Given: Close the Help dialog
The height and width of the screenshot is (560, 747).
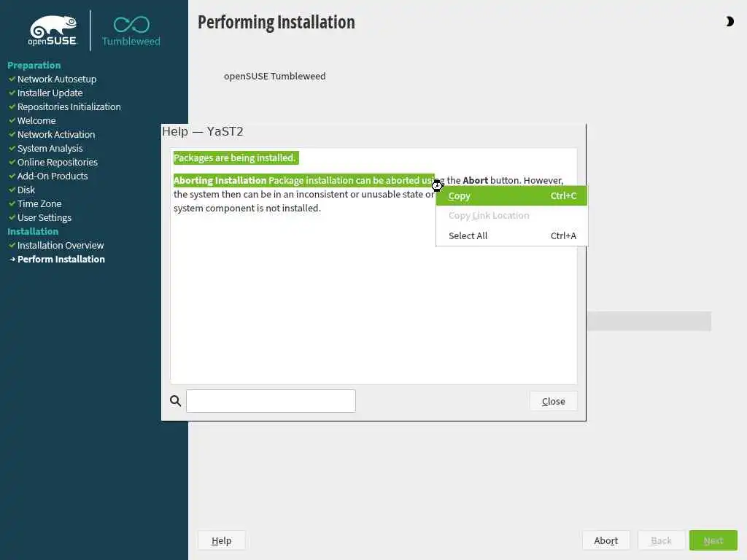Looking at the screenshot, I should (553, 402).
